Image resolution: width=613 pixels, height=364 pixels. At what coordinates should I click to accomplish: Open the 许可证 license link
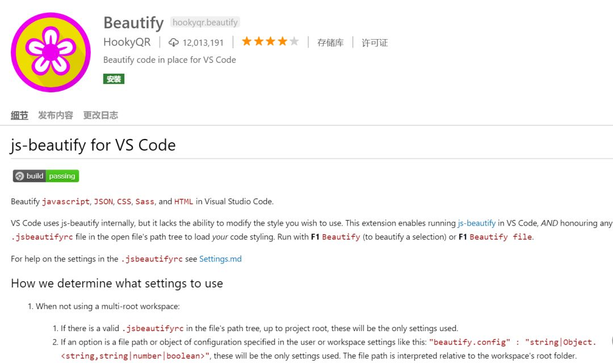click(x=375, y=43)
